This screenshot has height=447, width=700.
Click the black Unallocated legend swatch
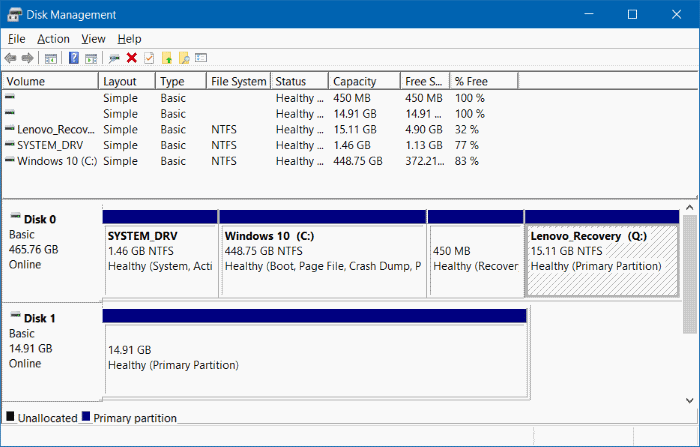coord(10,416)
